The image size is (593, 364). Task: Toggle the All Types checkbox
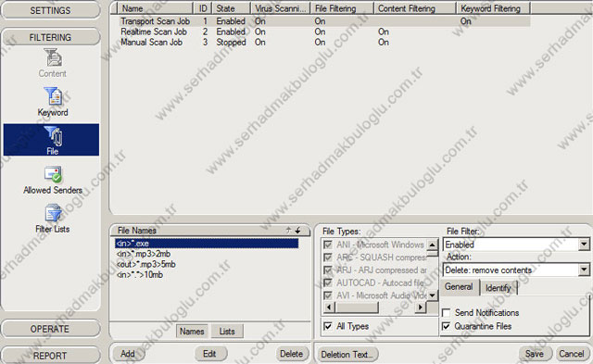click(x=328, y=326)
